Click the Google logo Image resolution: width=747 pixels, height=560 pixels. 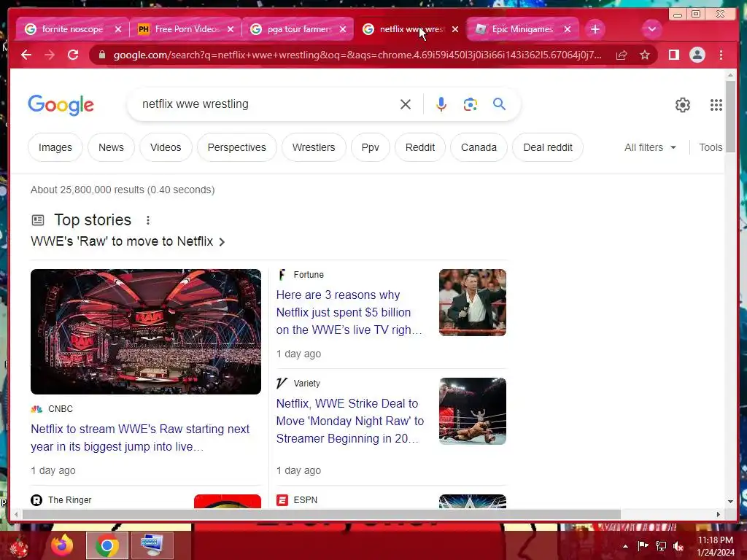coord(61,105)
